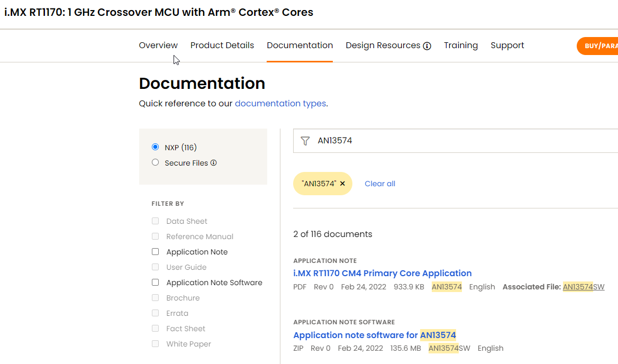This screenshot has width=618, height=364.
Task: Click the filter funnel icon in search bar
Action: (x=305, y=141)
